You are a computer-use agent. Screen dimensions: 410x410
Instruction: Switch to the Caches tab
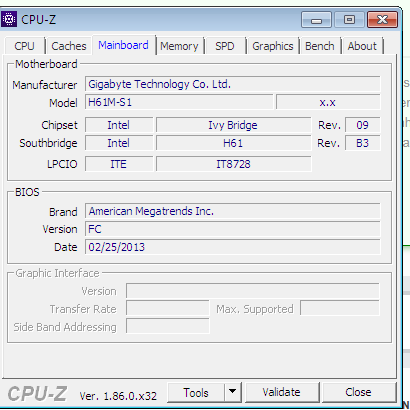[x=69, y=46]
